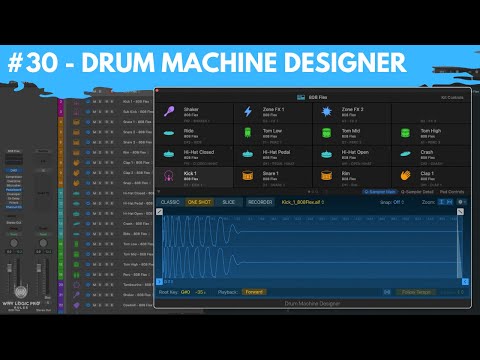The height and width of the screenshot is (360, 480).
Task: Click the right channel strip volume fader
Action: tap(39, 268)
